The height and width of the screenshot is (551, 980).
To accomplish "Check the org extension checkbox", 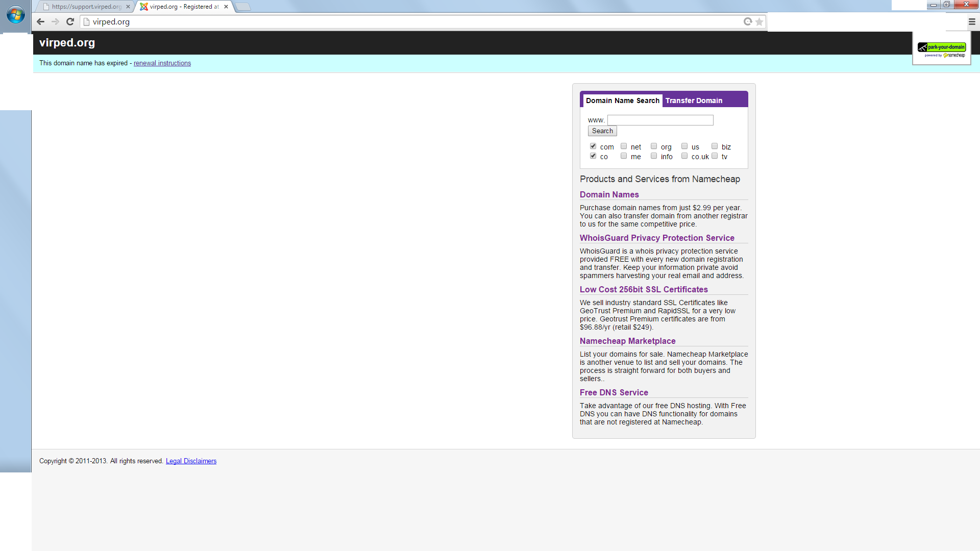I will pos(654,146).
